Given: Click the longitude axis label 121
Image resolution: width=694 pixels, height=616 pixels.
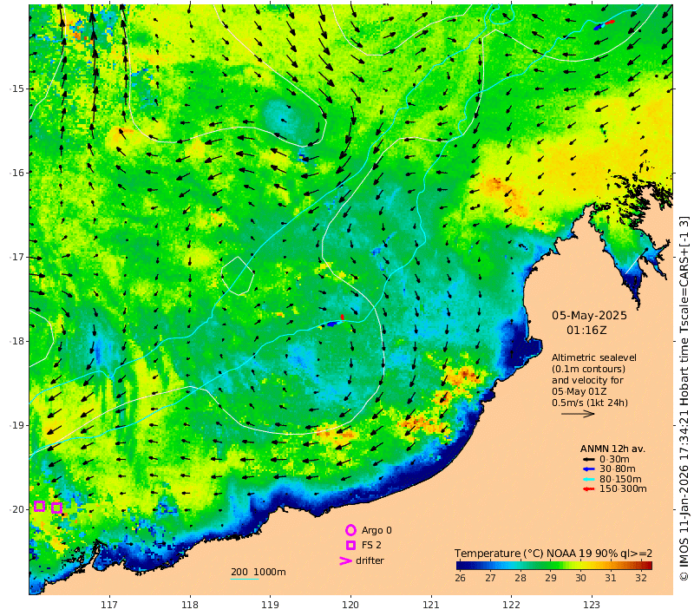Looking at the screenshot, I should 430,605.
